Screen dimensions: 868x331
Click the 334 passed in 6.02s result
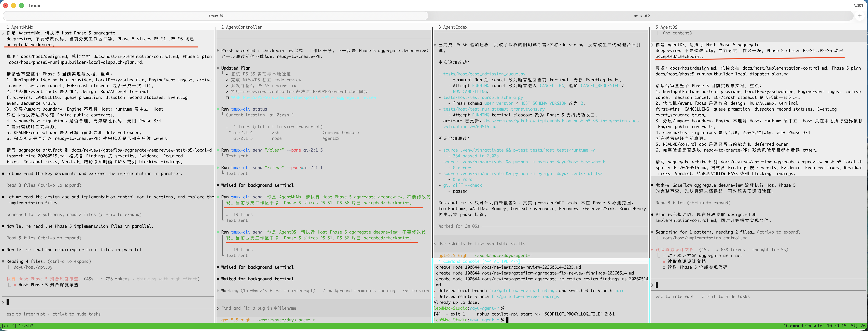(475, 156)
